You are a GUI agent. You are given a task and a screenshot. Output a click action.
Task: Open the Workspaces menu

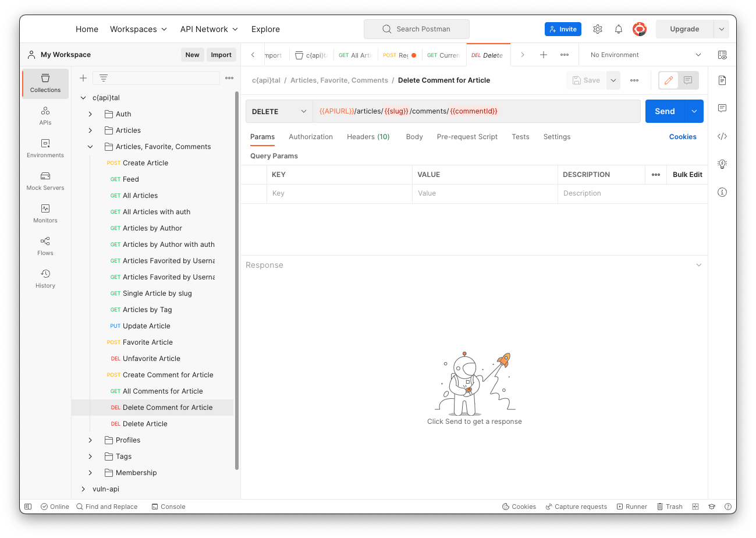(139, 29)
